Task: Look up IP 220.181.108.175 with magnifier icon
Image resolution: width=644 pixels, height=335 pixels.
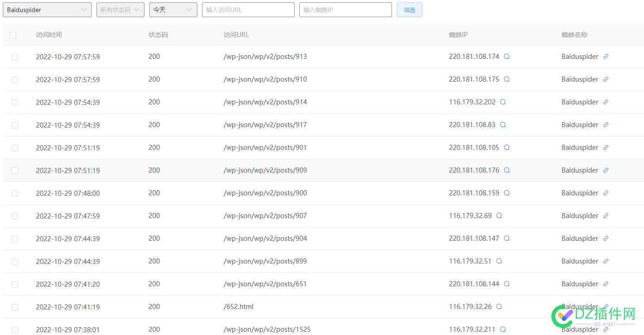Action: coord(507,79)
